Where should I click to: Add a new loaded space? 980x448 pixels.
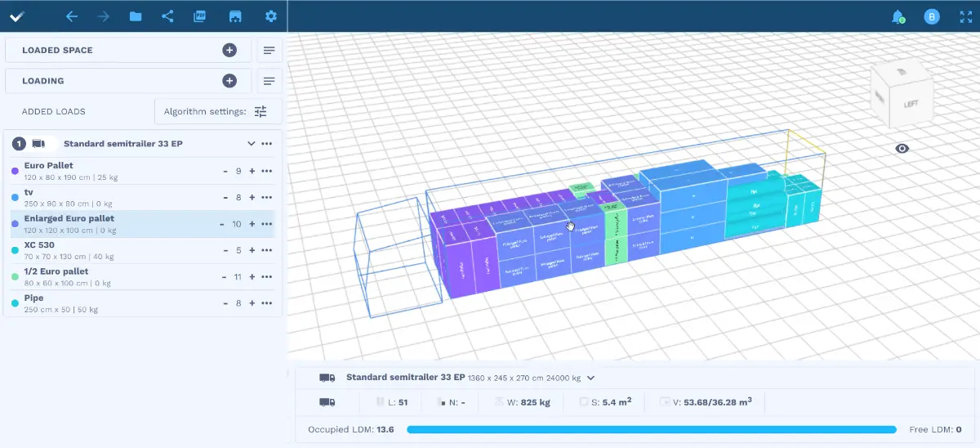tap(229, 50)
